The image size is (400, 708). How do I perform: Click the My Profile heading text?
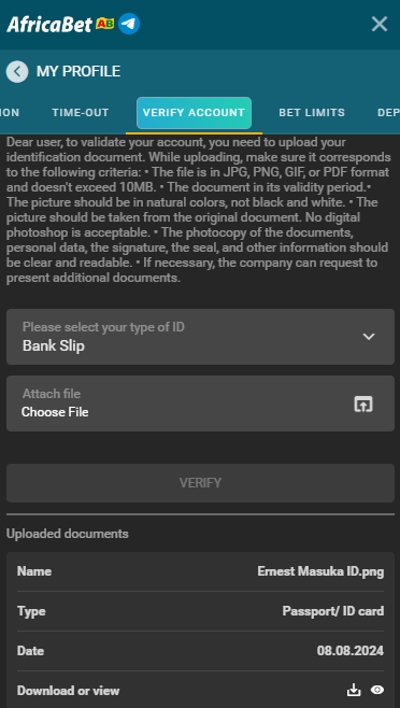point(79,71)
